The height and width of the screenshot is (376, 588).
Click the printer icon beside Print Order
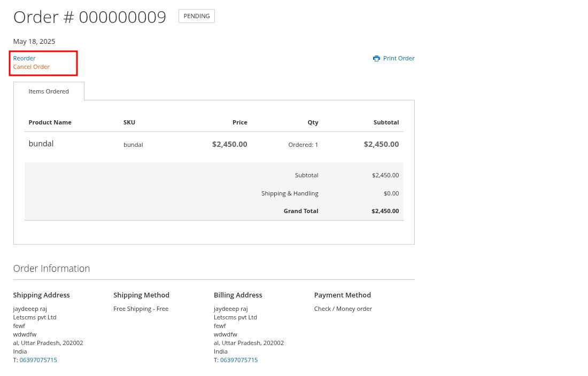tap(376, 58)
